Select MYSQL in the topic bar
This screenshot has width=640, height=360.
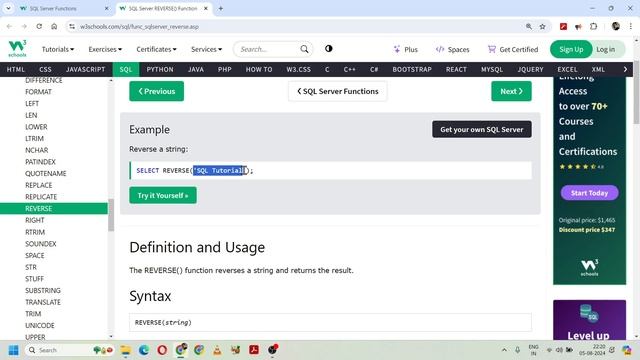(492, 69)
